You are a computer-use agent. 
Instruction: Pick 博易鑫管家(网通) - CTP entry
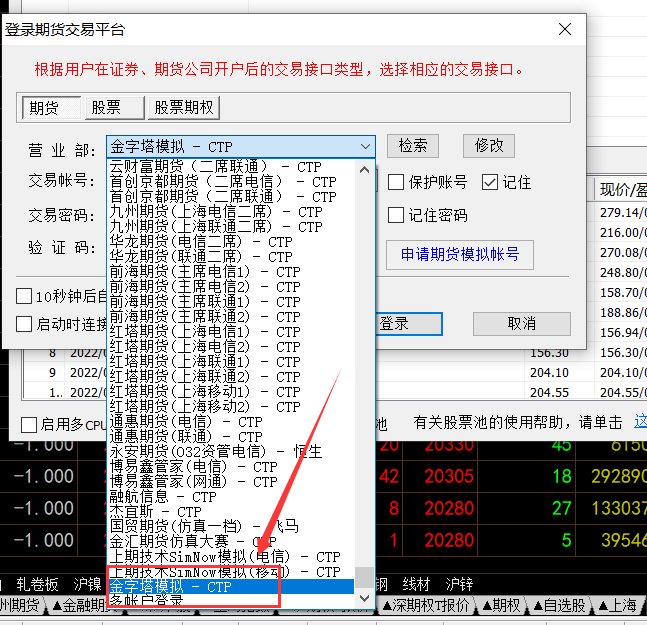click(230, 482)
